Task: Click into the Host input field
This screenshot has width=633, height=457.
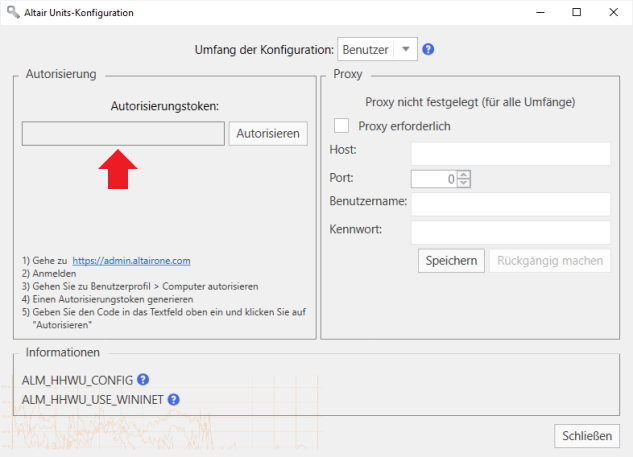Action: 510,153
